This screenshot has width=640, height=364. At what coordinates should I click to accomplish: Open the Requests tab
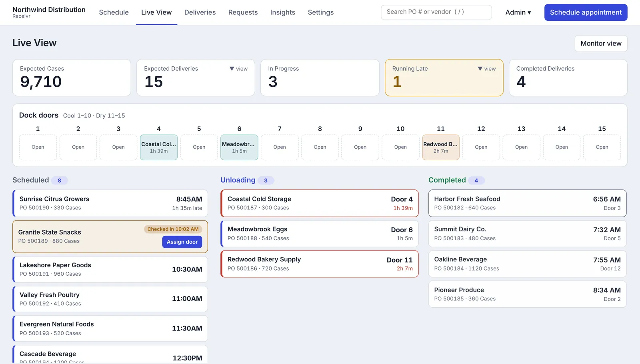[x=243, y=12]
